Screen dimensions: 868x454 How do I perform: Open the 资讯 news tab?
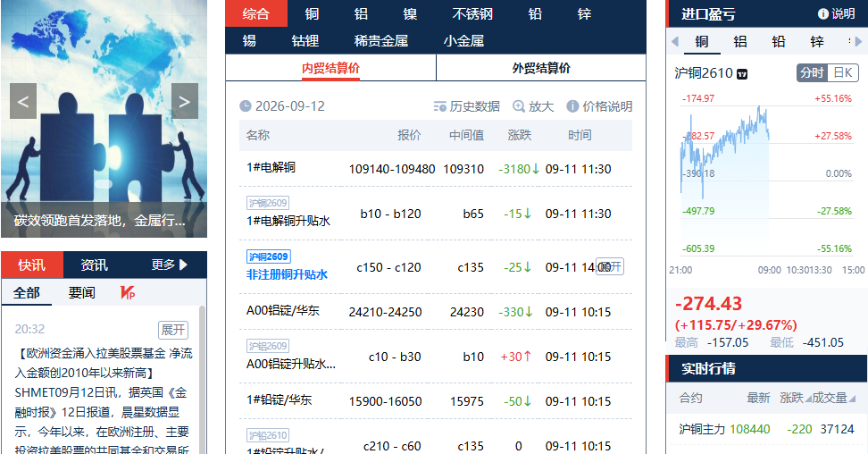94,265
